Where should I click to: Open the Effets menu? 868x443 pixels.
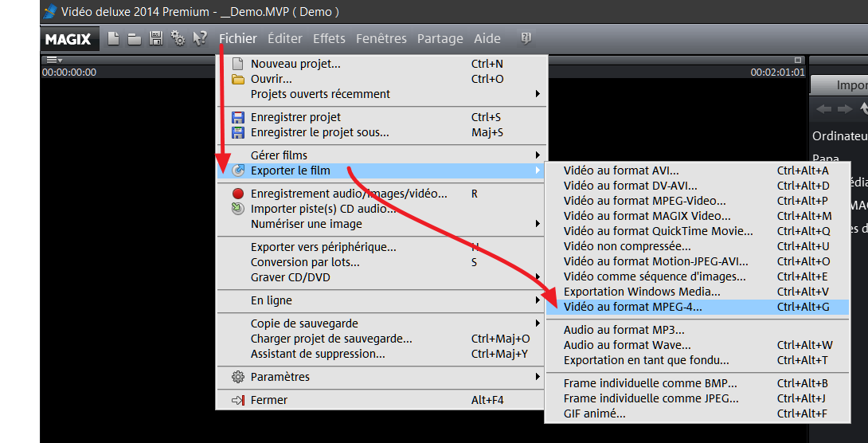coord(329,38)
